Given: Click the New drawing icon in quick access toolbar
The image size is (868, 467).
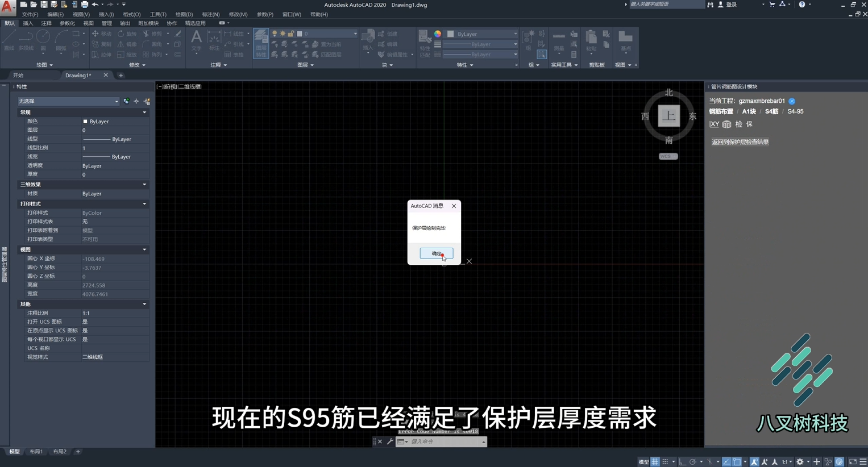Looking at the screenshot, I should click(24, 5).
